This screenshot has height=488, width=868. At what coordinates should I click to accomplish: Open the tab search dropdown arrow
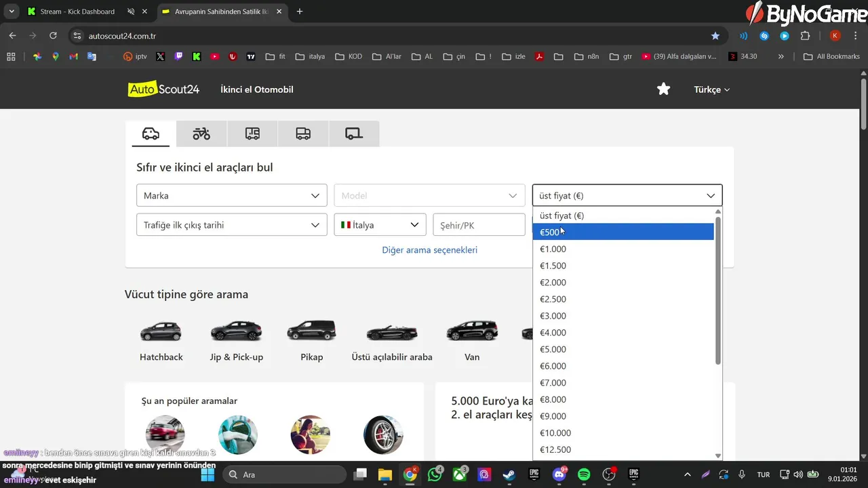coord(12,12)
